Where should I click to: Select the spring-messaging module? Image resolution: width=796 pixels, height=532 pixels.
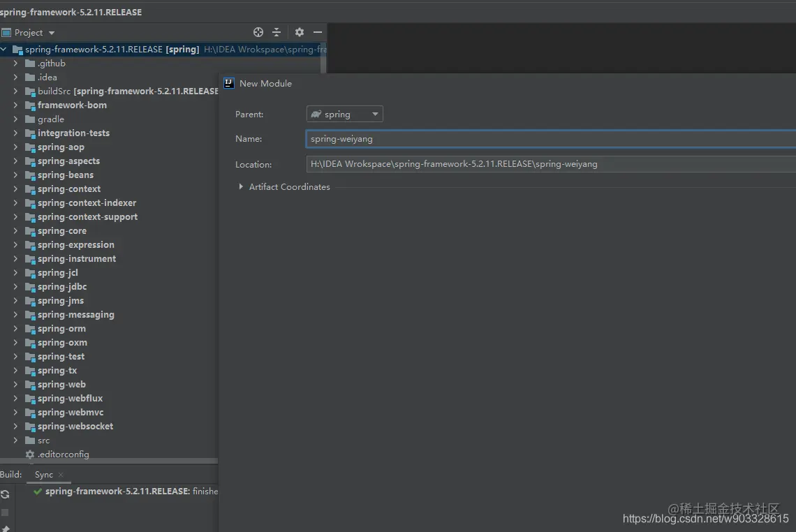75,315
